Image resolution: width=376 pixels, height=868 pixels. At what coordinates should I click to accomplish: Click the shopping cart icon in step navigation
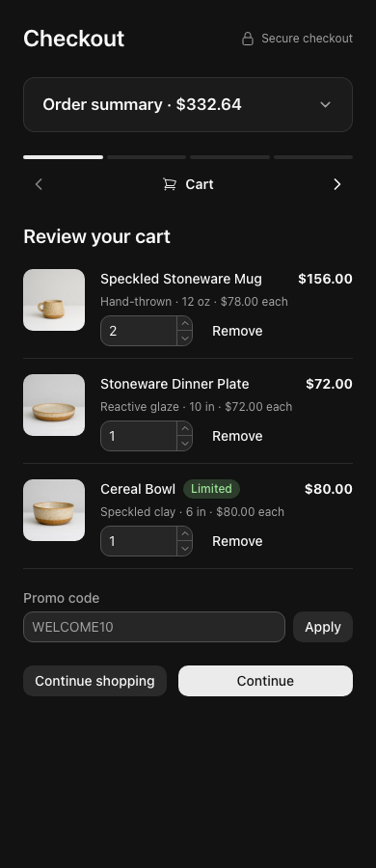pyautogui.click(x=170, y=184)
